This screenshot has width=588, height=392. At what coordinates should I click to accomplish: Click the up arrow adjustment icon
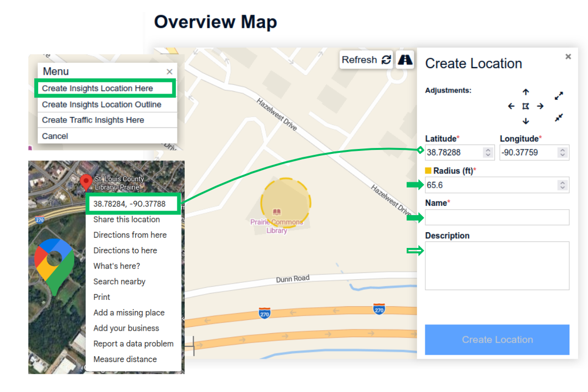pos(526,92)
